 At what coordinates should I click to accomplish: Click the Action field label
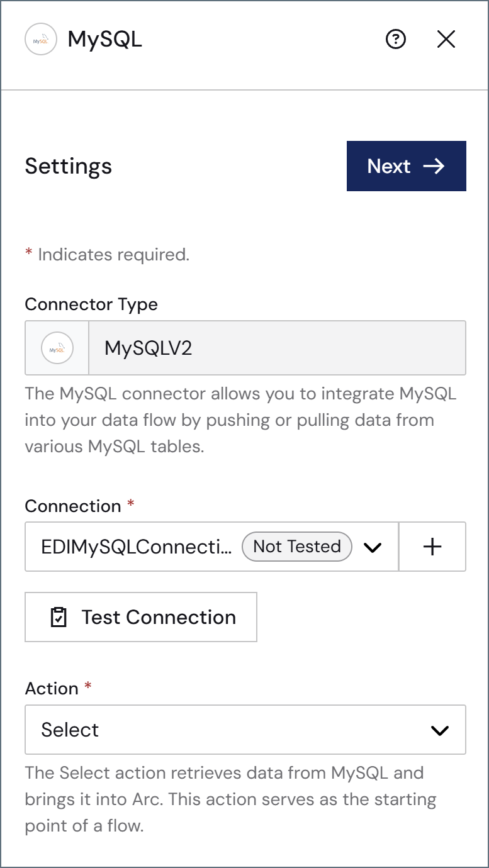click(52, 689)
